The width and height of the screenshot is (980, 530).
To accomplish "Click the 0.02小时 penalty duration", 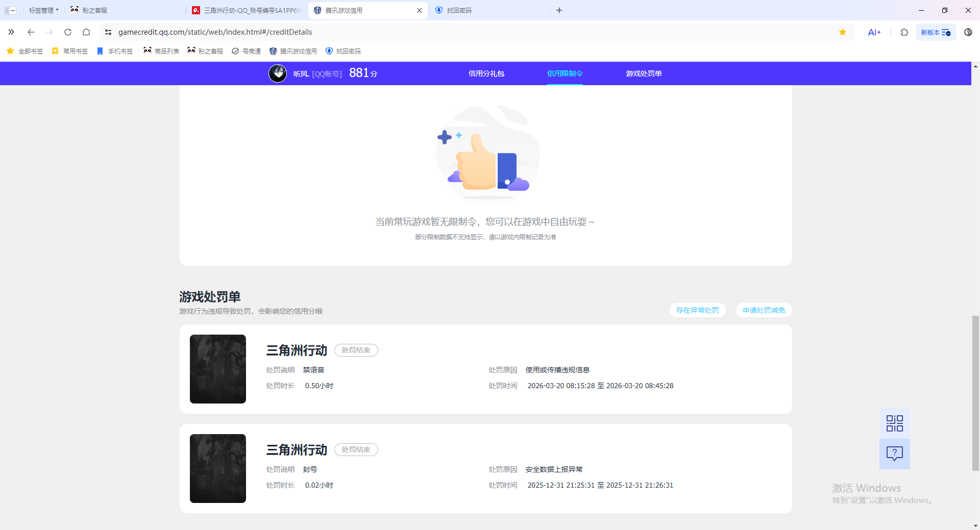I will 319,485.
